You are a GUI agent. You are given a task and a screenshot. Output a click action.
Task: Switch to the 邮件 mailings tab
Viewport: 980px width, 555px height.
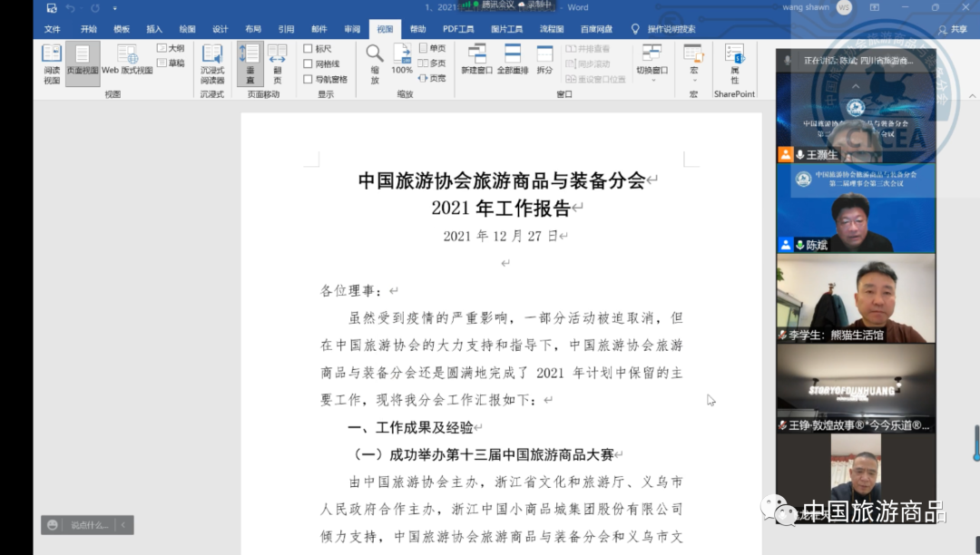pos(319,29)
